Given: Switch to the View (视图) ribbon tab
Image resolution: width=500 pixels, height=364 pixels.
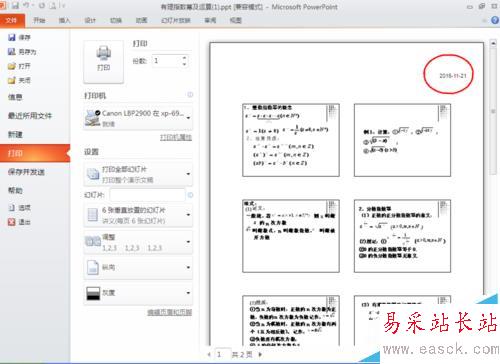Looking at the screenshot, I should pyautogui.click(x=236, y=20).
